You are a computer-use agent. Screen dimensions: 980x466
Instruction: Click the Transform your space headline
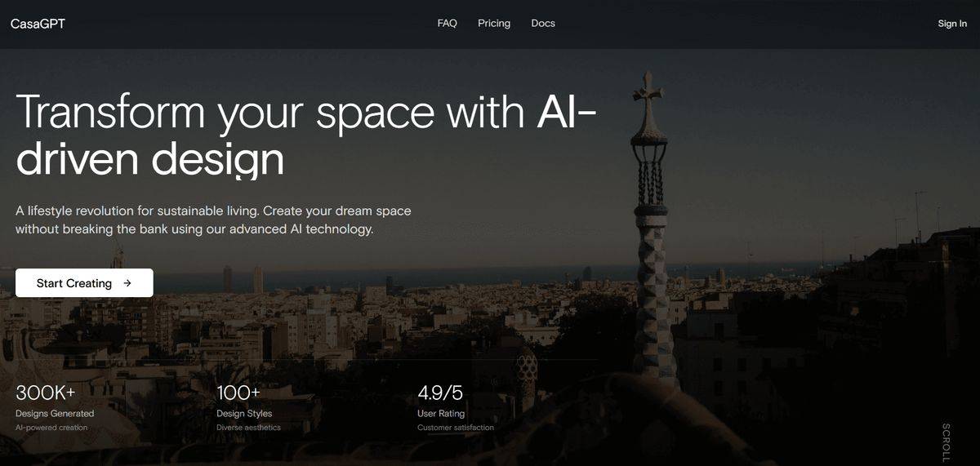(x=306, y=135)
